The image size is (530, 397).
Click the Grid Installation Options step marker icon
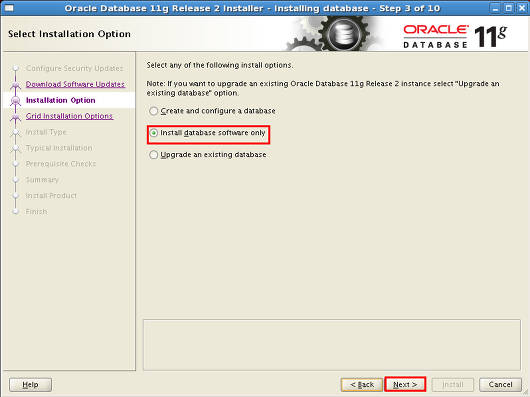[15, 117]
